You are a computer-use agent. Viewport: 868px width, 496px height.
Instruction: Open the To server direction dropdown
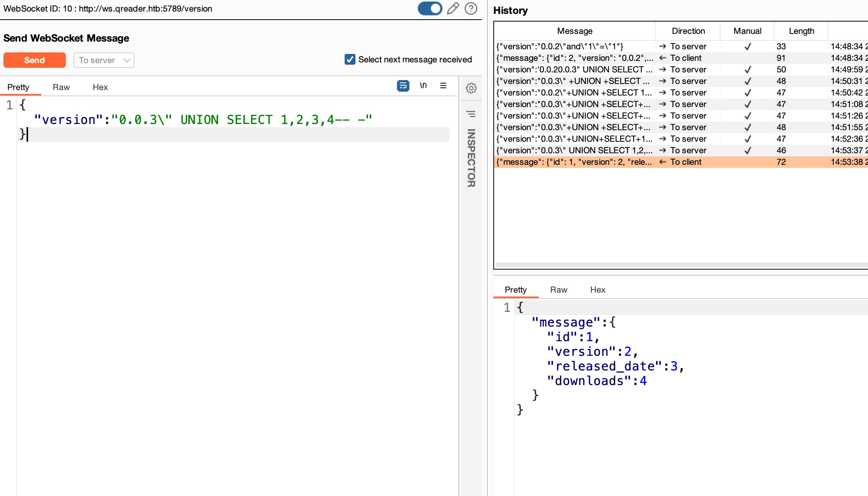pyautogui.click(x=104, y=60)
